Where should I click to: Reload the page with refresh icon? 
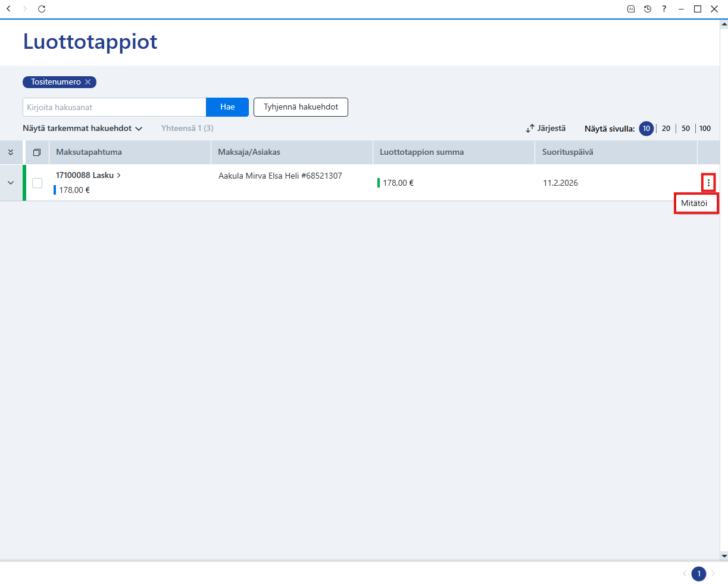click(x=42, y=9)
